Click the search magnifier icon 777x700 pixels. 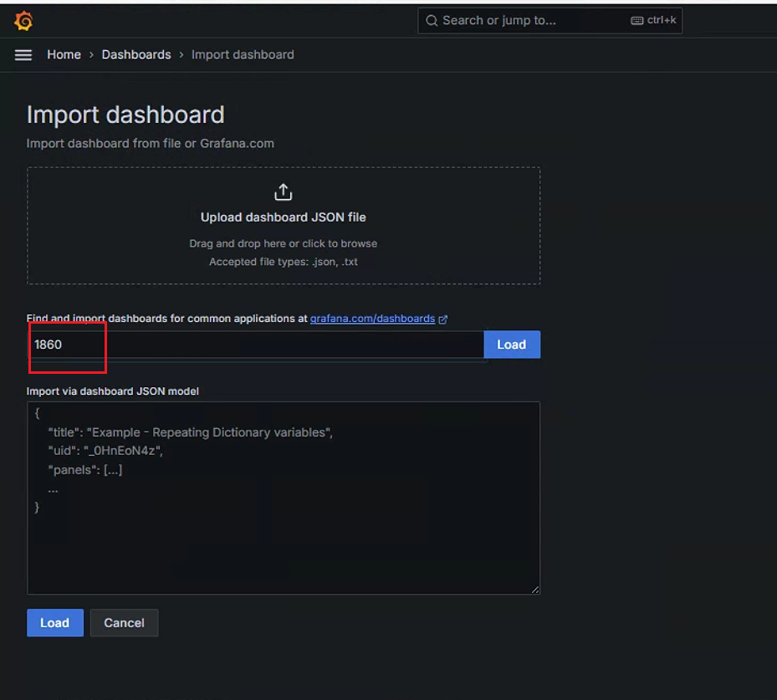click(432, 21)
